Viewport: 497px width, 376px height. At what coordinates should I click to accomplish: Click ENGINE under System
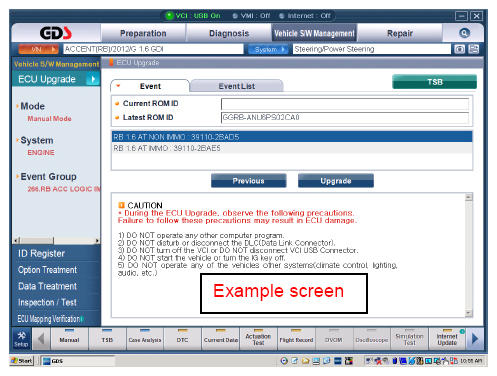[41, 152]
